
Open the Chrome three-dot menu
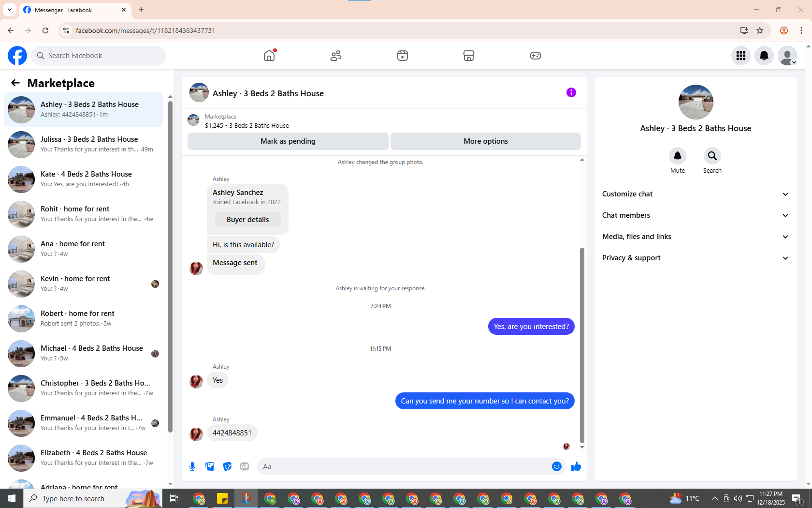pyautogui.click(x=801, y=30)
